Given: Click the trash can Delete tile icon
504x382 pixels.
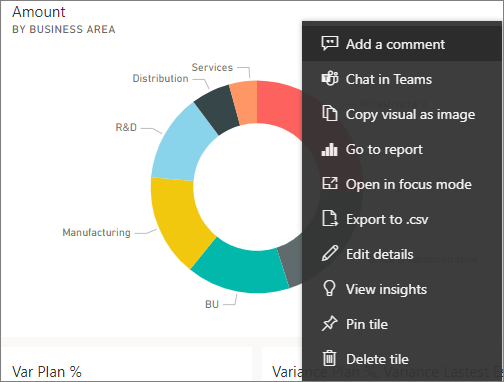Looking at the screenshot, I should [x=330, y=358].
